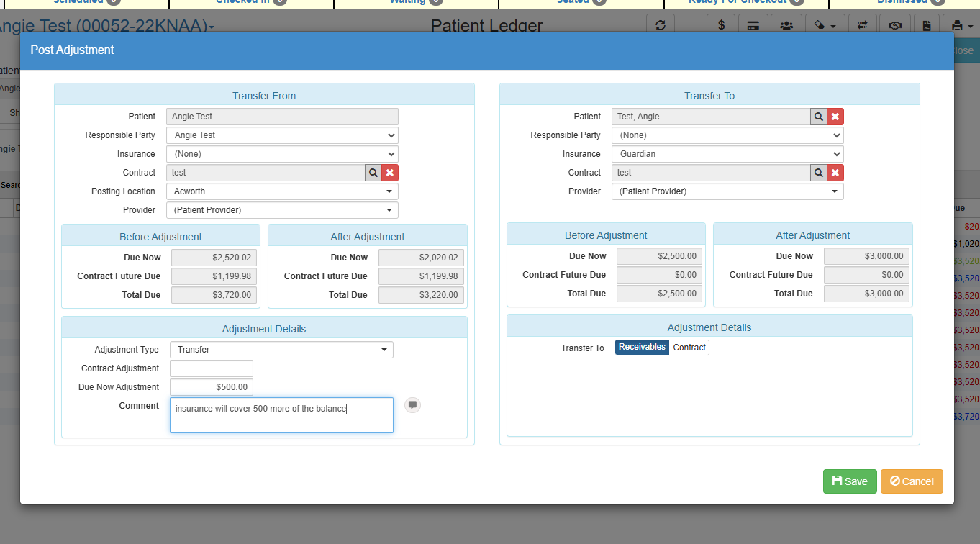Open Transfer From Insurance dropdown

(x=282, y=154)
